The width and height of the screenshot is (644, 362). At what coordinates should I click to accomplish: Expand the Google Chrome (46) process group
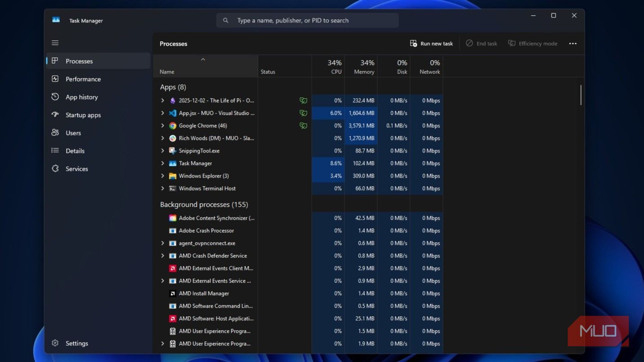[163, 126]
